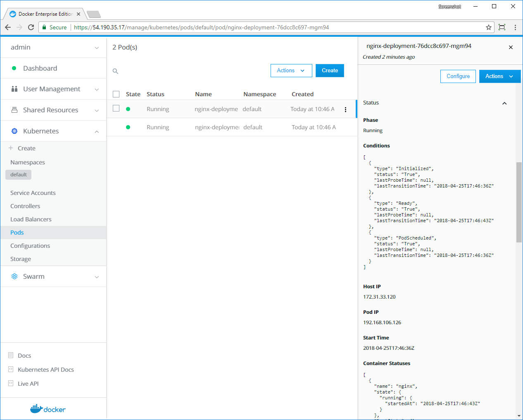Go to Load Balancers in sidebar
The image size is (523, 420).
pos(31,219)
